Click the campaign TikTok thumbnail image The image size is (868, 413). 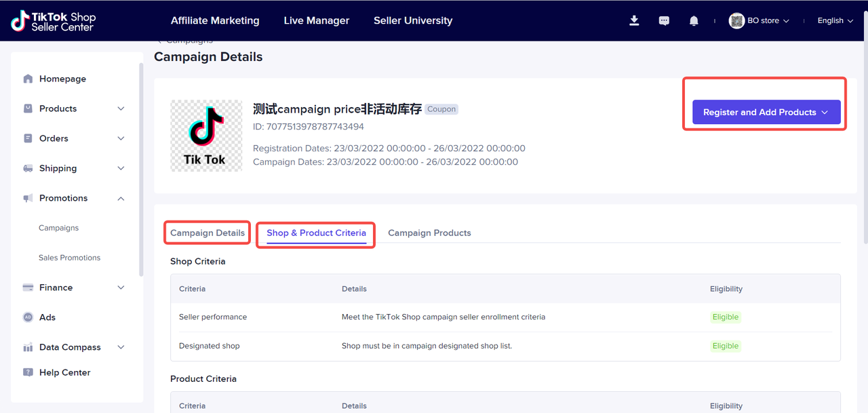(206, 136)
